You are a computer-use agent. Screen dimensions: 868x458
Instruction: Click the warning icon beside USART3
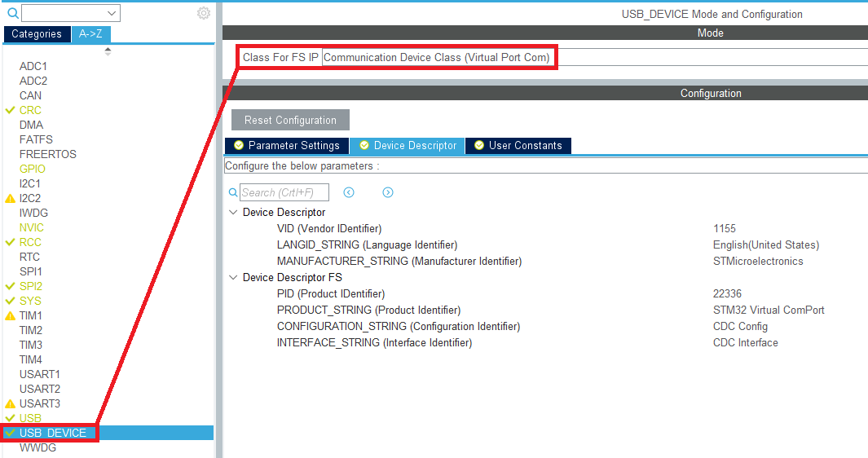click(x=10, y=403)
